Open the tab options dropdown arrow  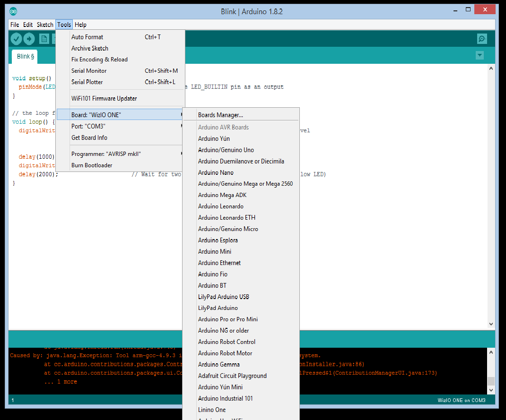point(480,55)
